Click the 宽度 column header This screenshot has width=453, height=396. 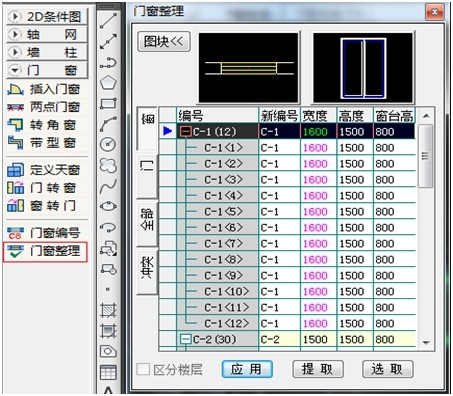[319, 116]
